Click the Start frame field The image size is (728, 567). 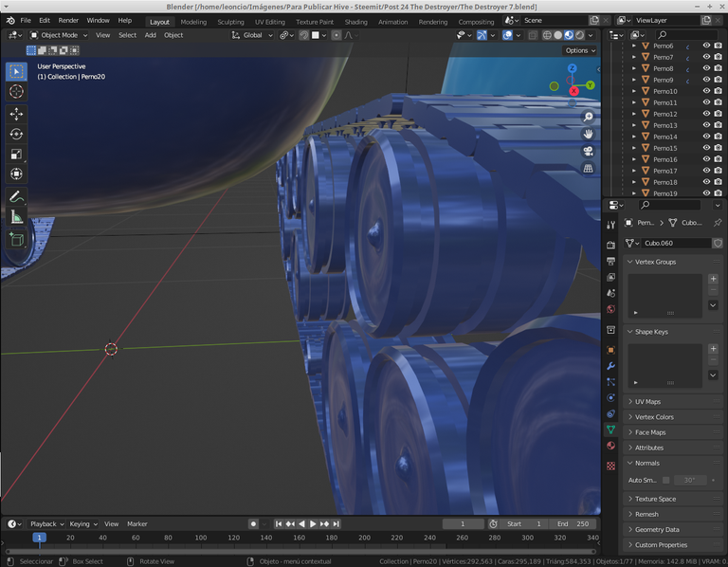[x=523, y=523]
